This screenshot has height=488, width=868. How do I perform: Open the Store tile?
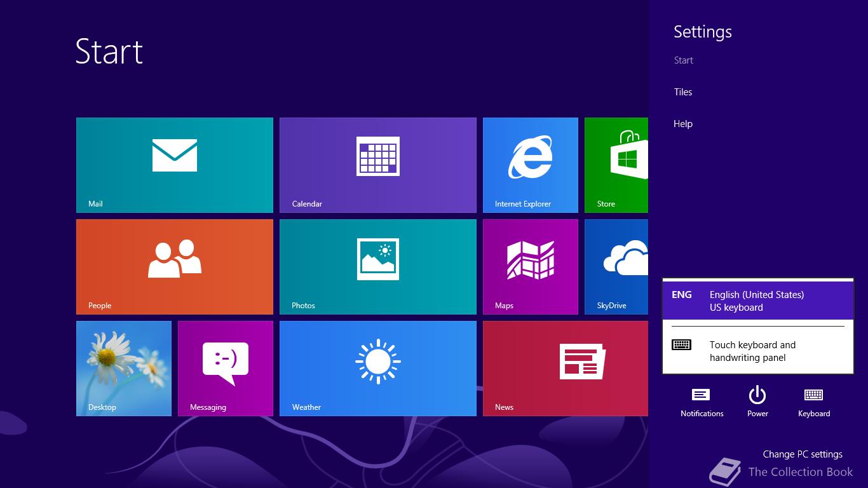point(616,165)
